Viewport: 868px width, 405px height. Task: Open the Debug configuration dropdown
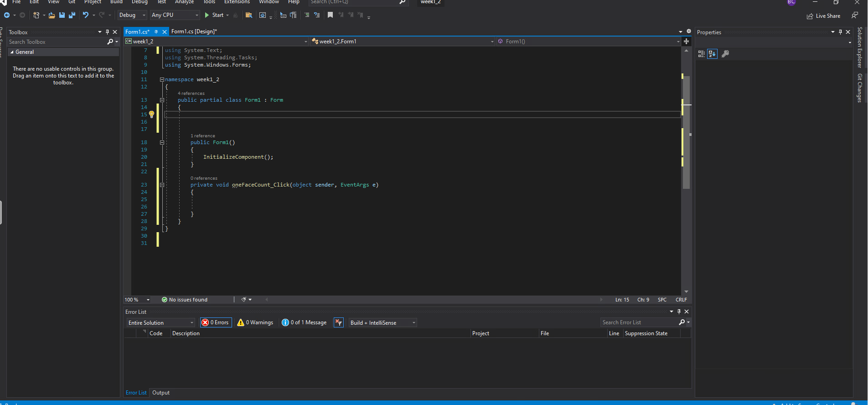pos(132,15)
